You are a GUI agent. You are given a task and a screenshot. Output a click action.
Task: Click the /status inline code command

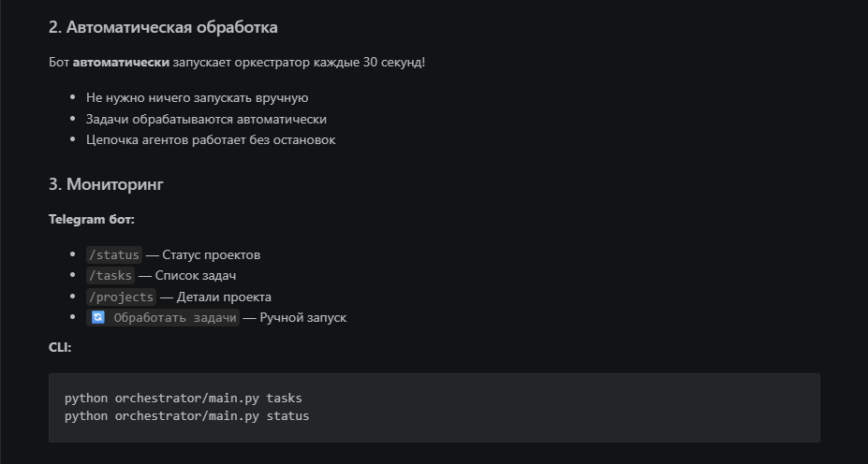[x=113, y=254]
